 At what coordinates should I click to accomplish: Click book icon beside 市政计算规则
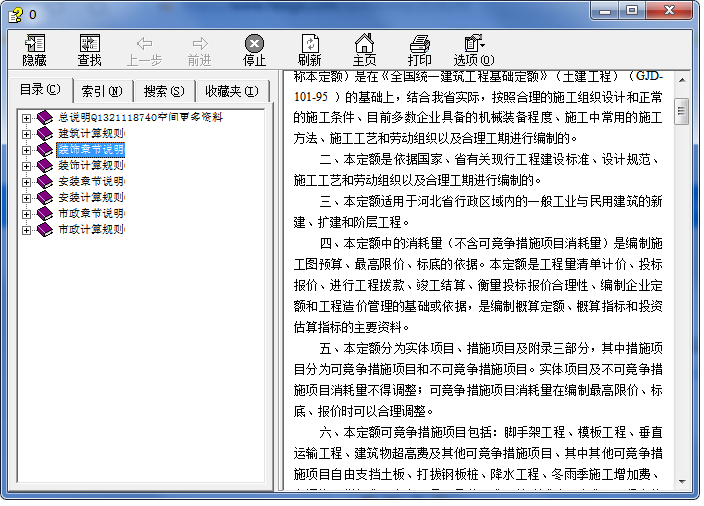[x=45, y=229]
